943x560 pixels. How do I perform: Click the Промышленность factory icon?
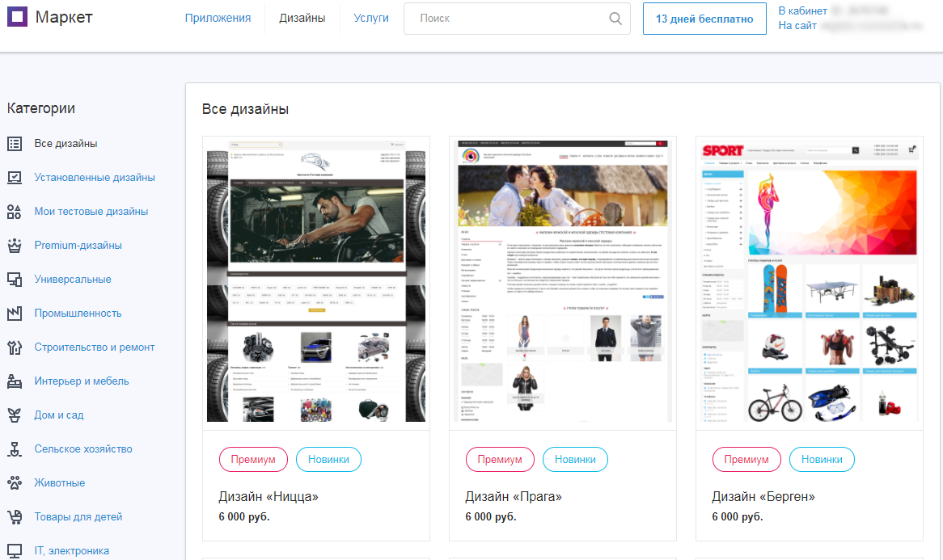pyautogui.click(x=15, y=314)
